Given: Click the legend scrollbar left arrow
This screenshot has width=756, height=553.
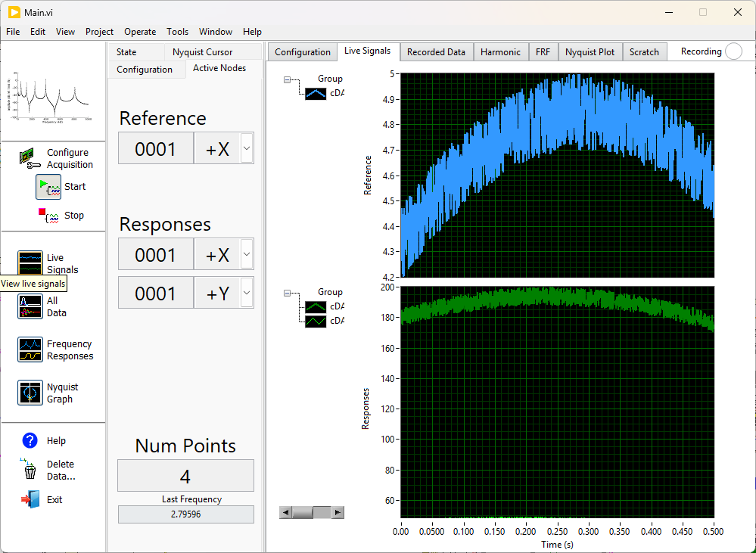Looking at the screenshot, I should point(285,512).
